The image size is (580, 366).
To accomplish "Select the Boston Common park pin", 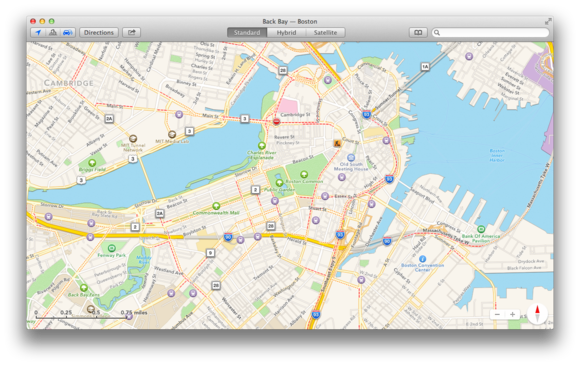I will pos(304,174).
